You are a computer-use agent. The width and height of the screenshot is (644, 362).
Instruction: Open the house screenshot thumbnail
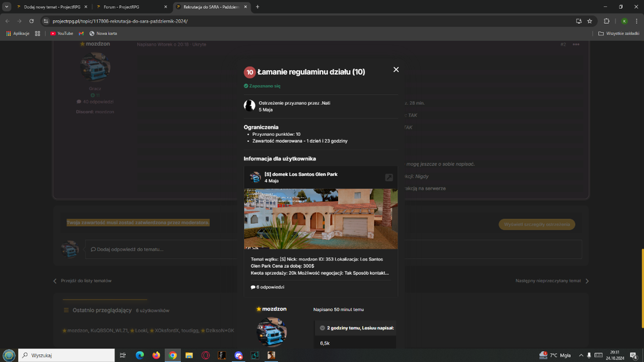(x=321, y=218)
